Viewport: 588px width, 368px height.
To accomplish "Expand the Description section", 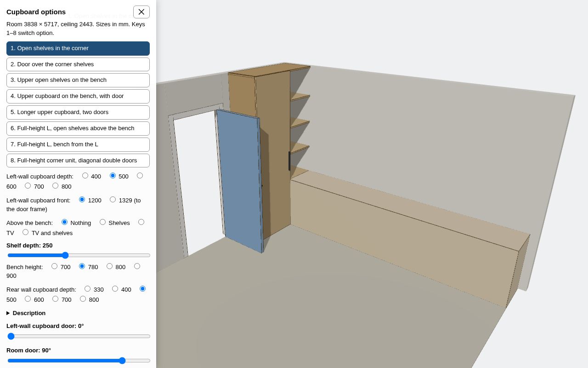I will click(x=26, y=313).
